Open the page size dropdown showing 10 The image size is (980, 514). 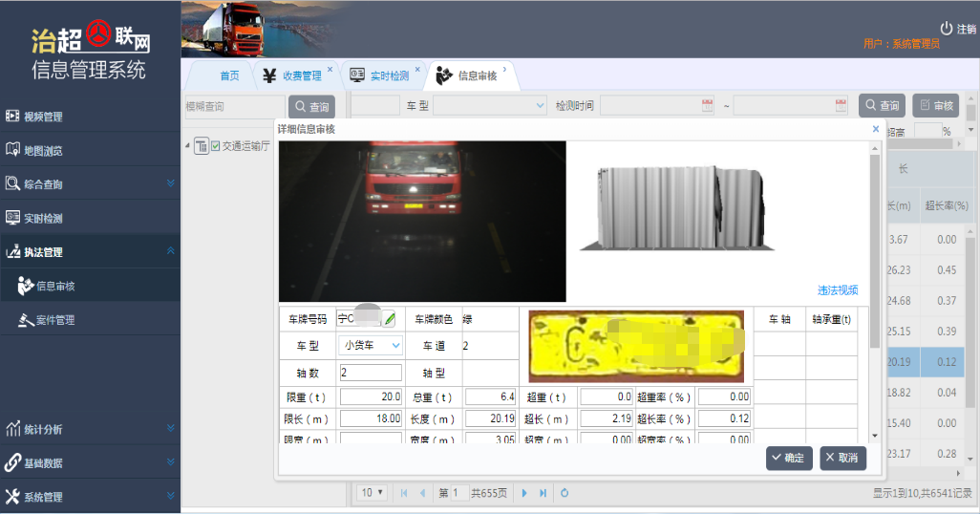click(372, 493)
